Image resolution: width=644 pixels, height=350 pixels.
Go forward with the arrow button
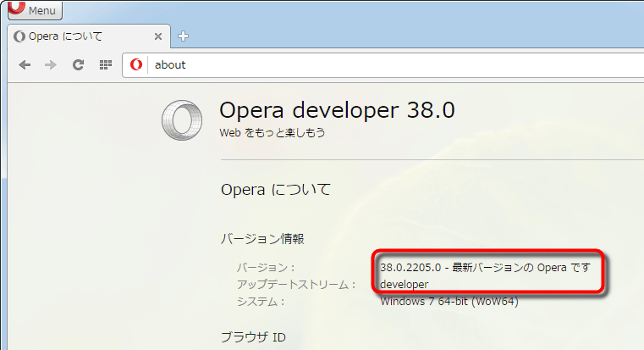(51, 65)
